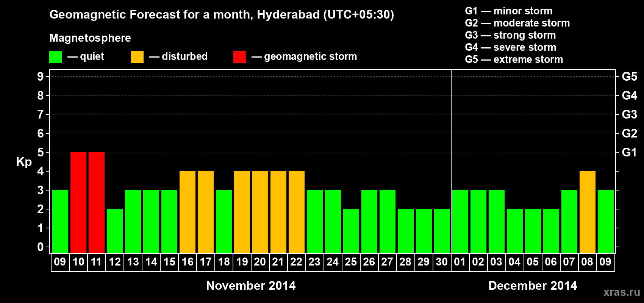Click date label 05 in December
The image size is (644, 303).
[x=533, y=262]
